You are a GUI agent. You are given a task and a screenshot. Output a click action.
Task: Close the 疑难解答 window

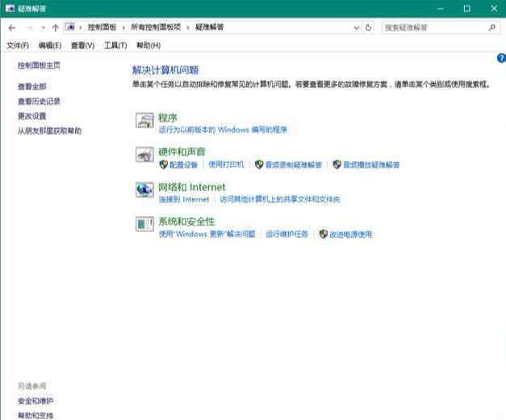pos(494,9)
